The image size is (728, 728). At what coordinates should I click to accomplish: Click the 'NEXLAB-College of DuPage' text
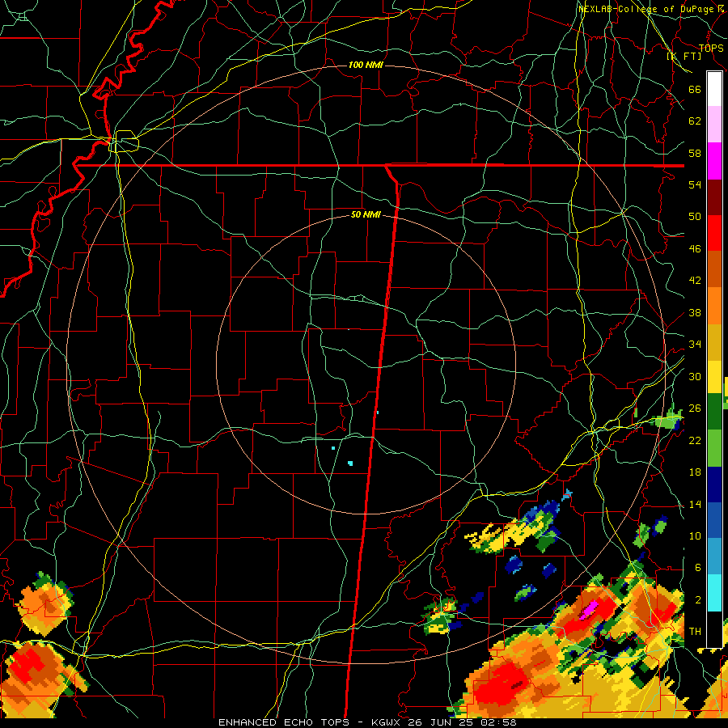pyautogui.click(x=648, y=9)
